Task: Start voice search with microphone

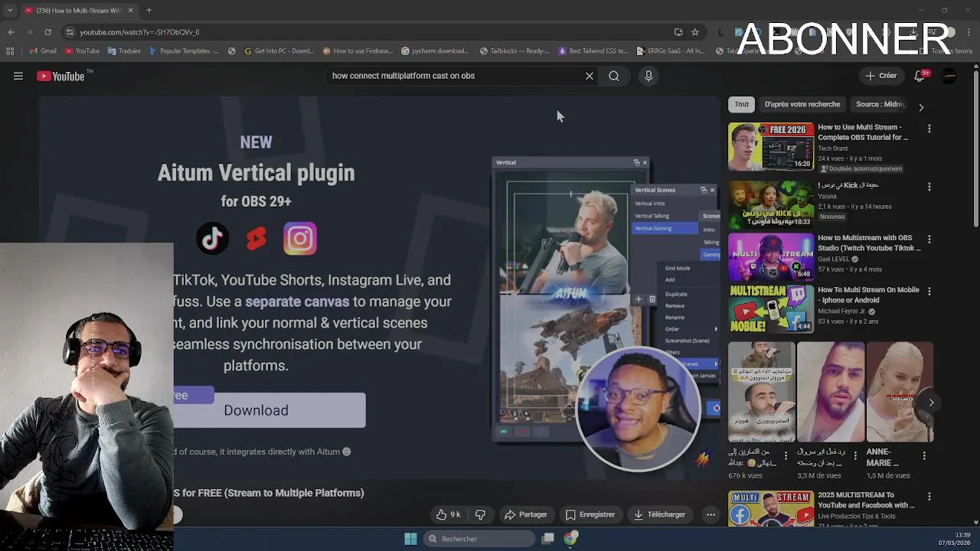Action: click(648, 76)
